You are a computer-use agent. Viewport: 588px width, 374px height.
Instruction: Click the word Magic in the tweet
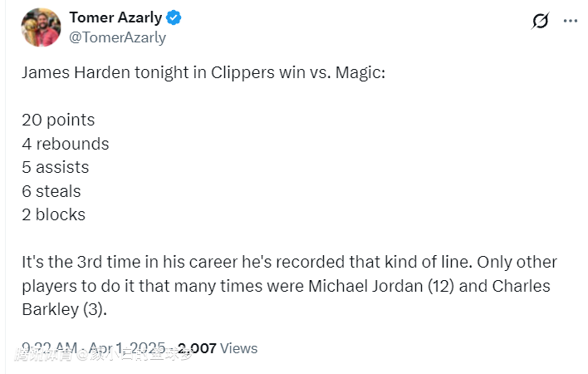(x=359, y=73)
